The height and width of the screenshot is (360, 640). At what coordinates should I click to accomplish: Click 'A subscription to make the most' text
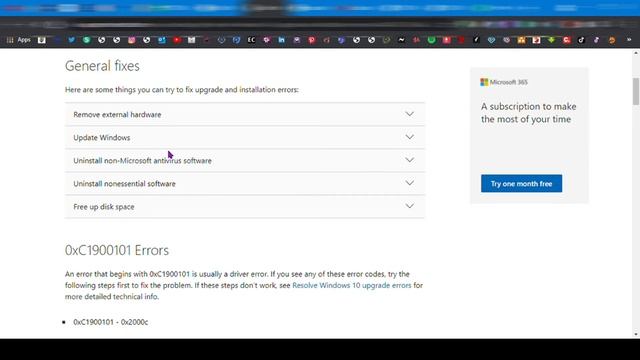529,113
